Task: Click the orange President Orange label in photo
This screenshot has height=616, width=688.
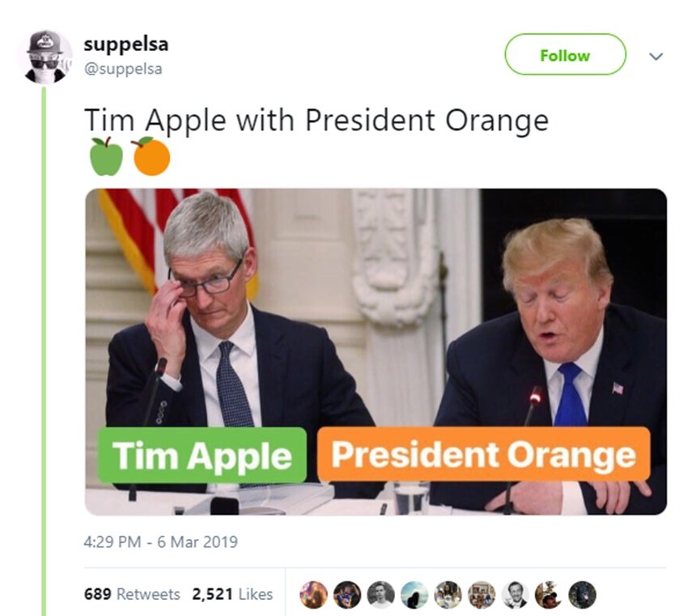Action: coord(483,455)
